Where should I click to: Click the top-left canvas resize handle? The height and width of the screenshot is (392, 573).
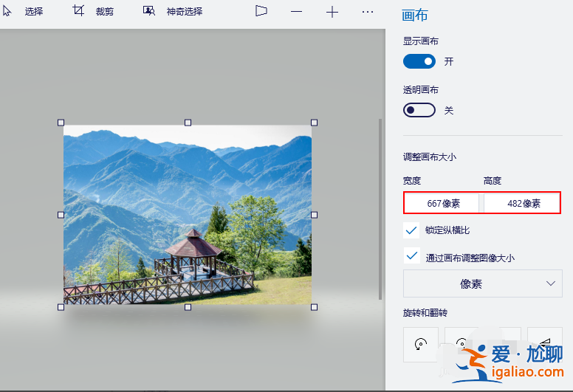point(61,123)
